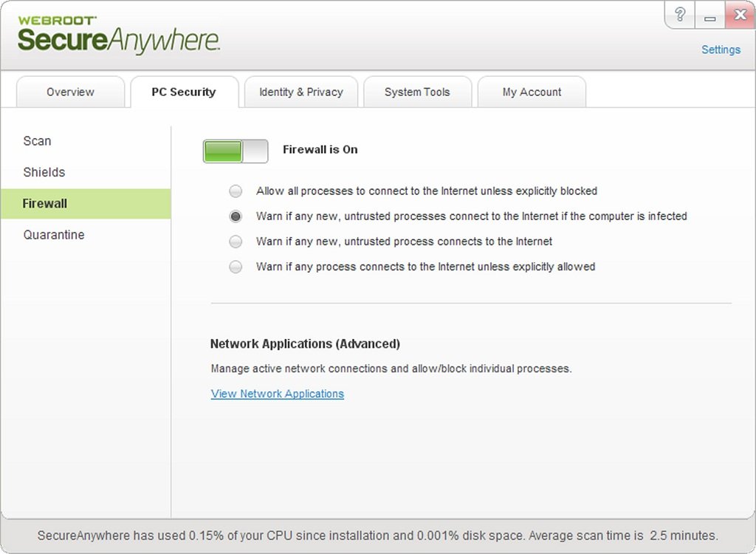The height and width of the screenshot is (554, 756).
Task: Click View Network Applications link
Action: [277, 393]
